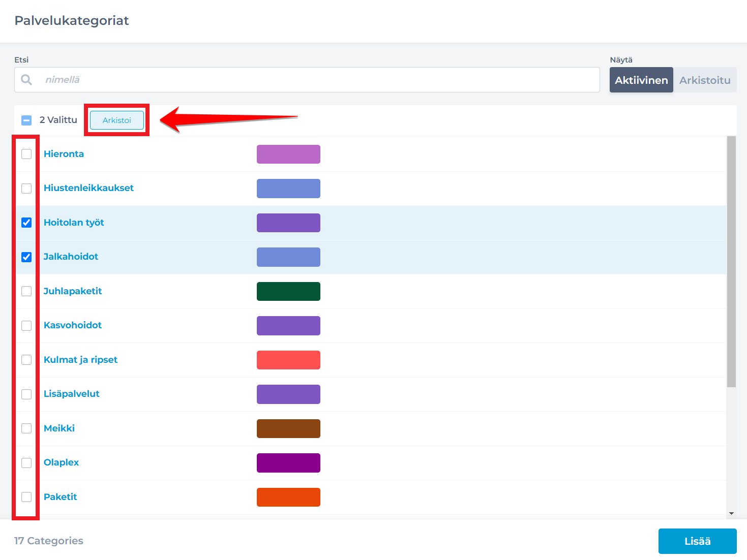Click the Olaplex magenta swatch
Viewport: 747px width, 560px height.
pyautogui.click(x=288, y=463)
